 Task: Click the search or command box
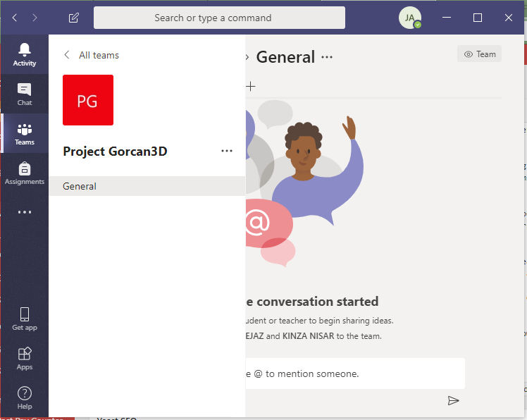pos(219,18)
